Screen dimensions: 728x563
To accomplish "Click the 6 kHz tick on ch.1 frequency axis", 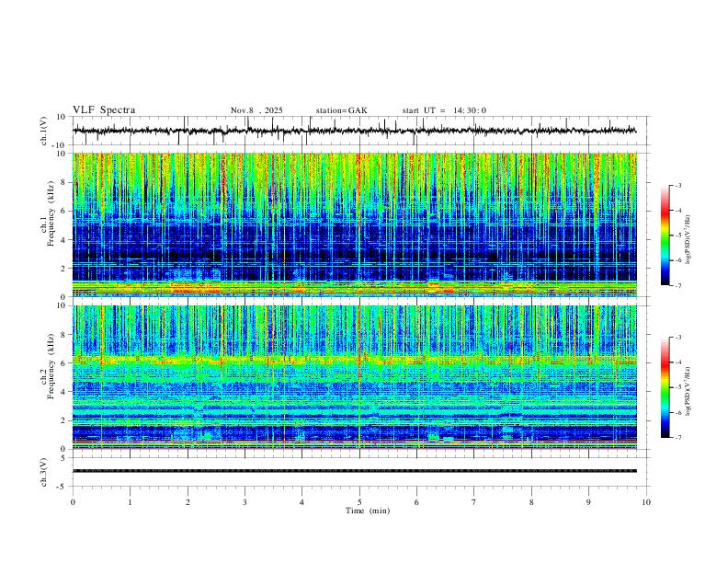I will point(63,211).
